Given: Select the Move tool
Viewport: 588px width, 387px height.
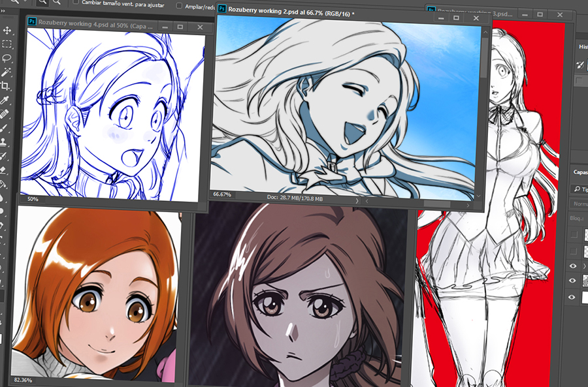Looking at the screenshot, I should point(7,30).
